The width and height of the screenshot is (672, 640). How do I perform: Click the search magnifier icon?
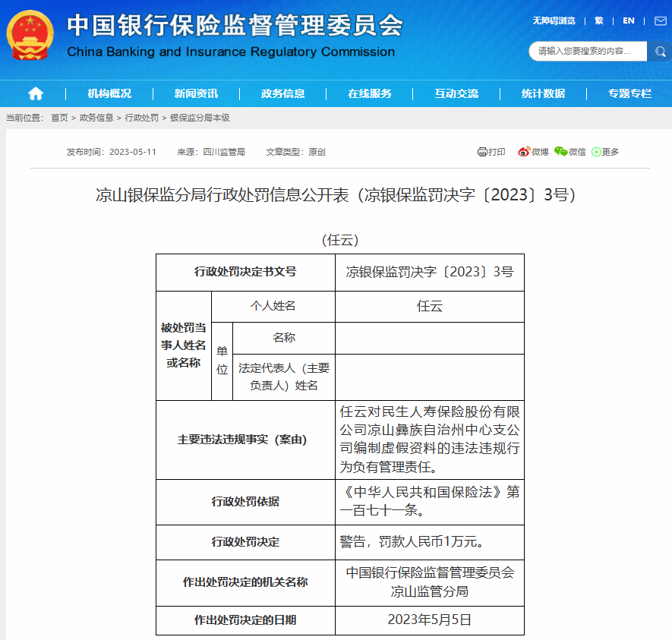point(659,51)
